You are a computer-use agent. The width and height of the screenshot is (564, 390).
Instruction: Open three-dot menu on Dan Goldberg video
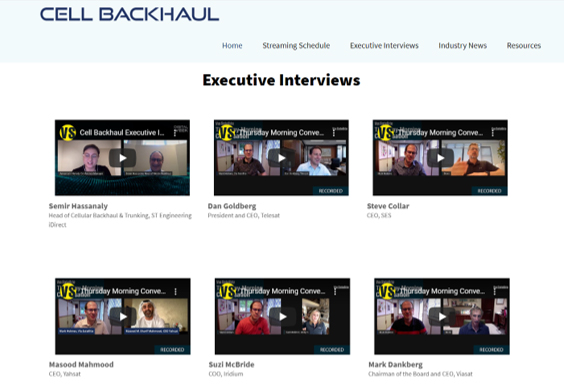coord(334,133)
